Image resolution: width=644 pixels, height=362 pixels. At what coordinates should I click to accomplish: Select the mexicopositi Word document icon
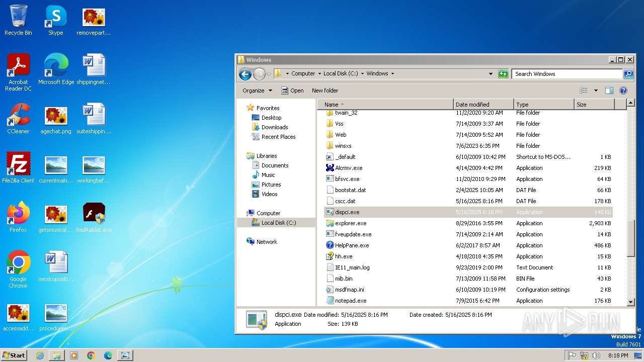point(56,266)
